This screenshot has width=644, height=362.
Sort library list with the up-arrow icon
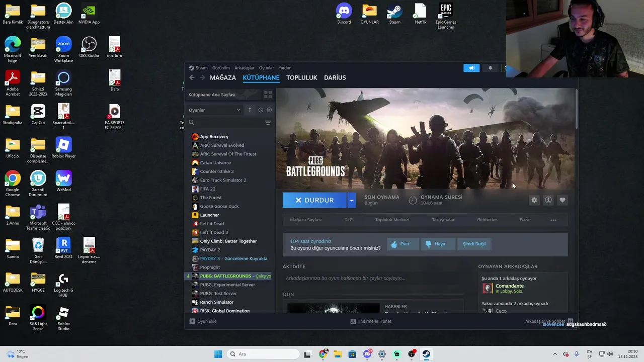(250, 110)
